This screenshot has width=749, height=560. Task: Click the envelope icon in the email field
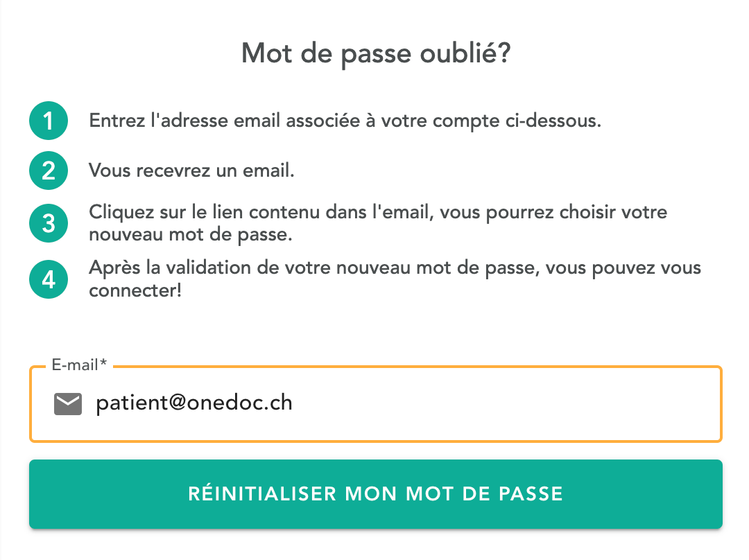(68, 403)
